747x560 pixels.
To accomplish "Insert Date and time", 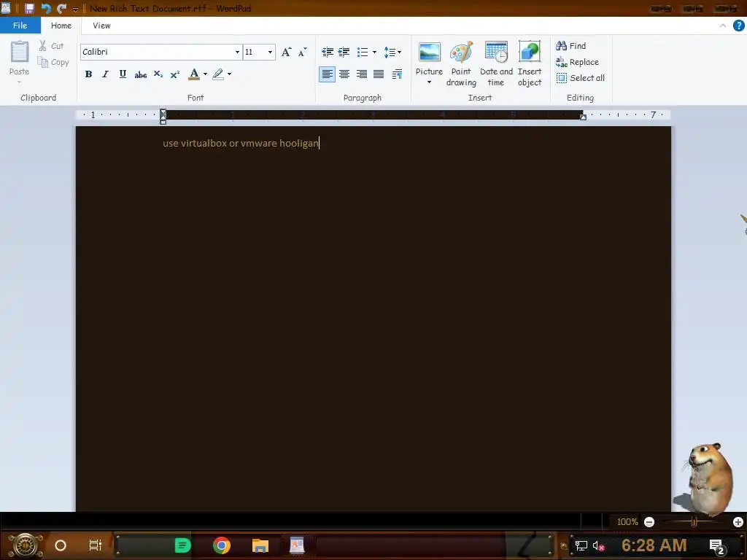I will coord(496,64).
